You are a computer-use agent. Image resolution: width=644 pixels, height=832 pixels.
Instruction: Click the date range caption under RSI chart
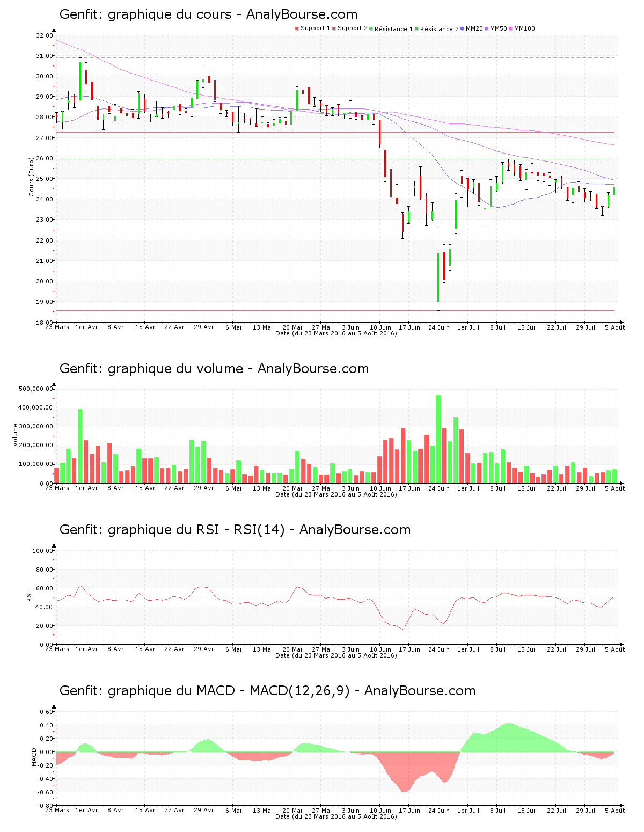336,655
